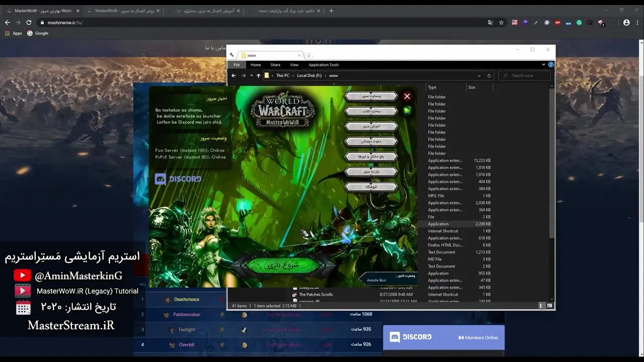
Task: Go back in File Explorer
Action: point(233,75)
